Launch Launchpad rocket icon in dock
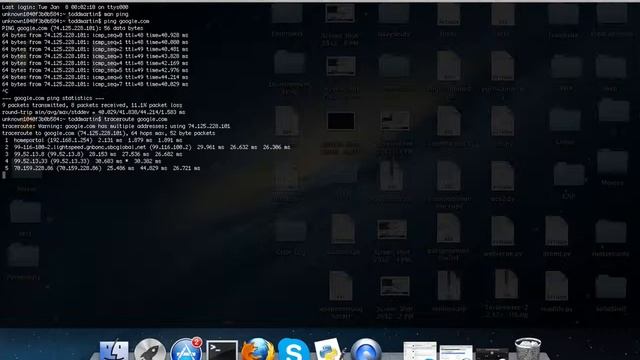The image size is (640, 360). 150,350
